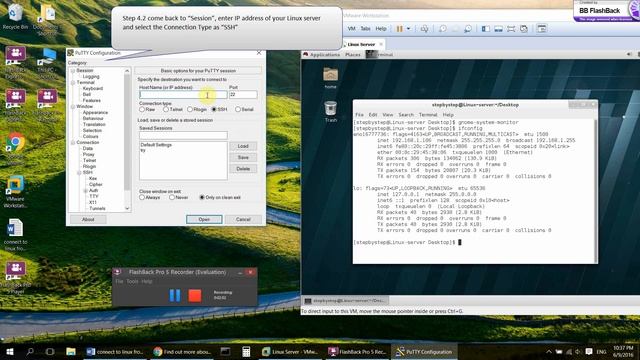This screenshot has height=360, width=640.
Task: Stop the FlashBack recording with red button
Action: 195,295
